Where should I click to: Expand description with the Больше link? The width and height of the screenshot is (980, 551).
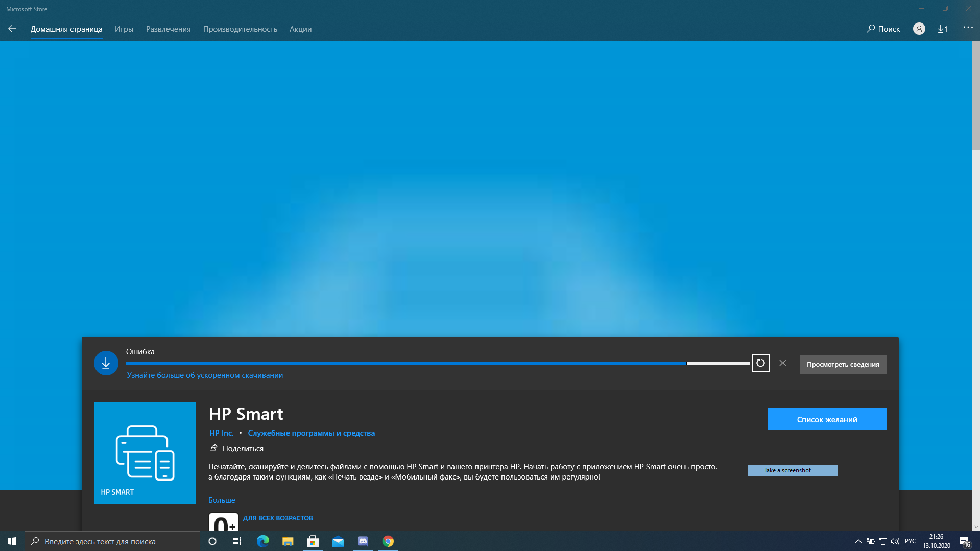(x=222, y=500)
